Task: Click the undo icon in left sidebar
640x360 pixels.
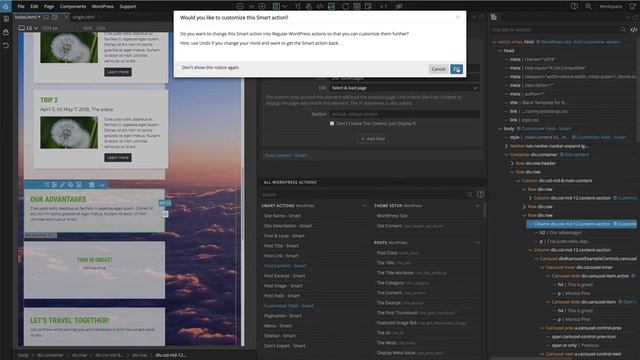Action: pyautogui.click(x=6, y=45)
